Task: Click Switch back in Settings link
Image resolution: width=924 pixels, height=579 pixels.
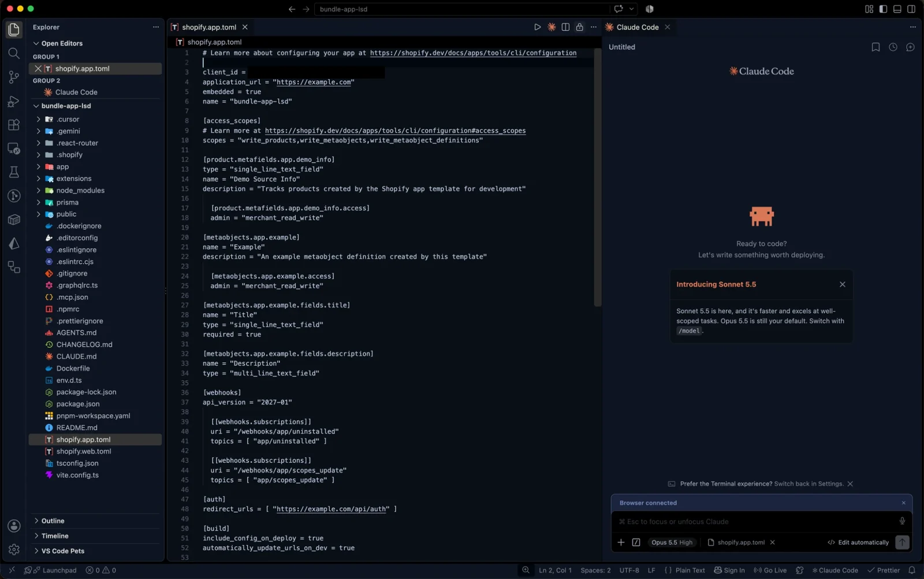Action: tap(808, 484)
